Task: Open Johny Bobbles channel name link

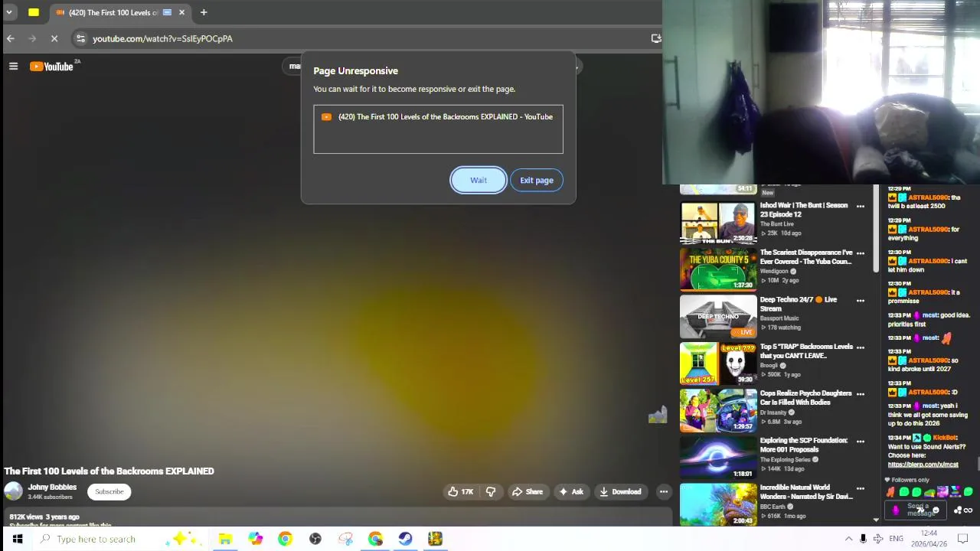Action: (x=52, y=487)
